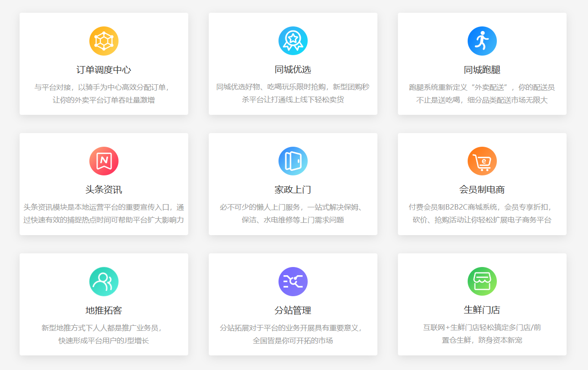The width and height of the screenshot is (588, 370).
Task: Select the blue 同城跑腿 running figure icon
Action: [482, 41]
